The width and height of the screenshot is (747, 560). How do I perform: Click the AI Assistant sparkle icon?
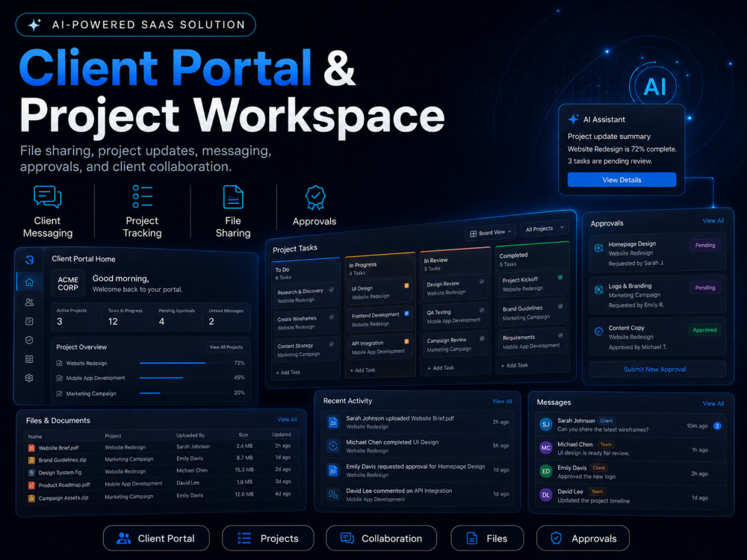(x=574, y=119)
